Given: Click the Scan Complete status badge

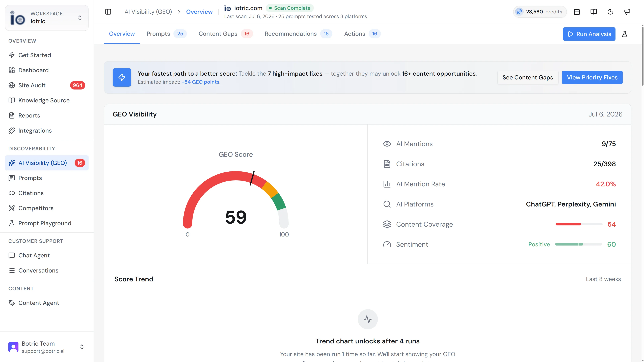Looking at the screenshot, I should pos(290,8).
